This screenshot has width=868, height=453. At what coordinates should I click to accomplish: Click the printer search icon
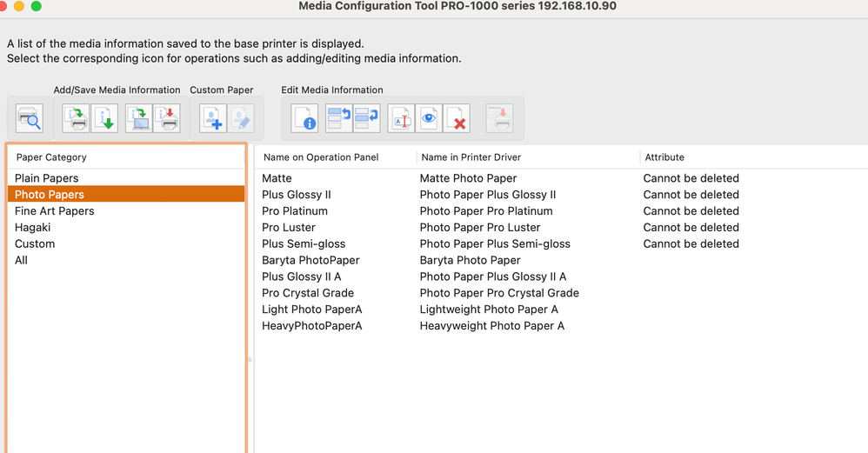tap(30, 118)
